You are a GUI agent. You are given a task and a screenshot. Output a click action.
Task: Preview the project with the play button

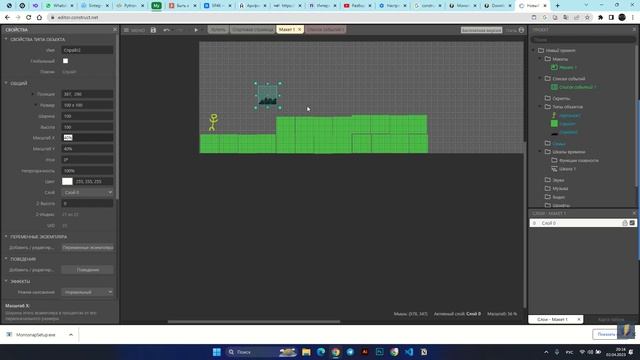click(196, 30)
